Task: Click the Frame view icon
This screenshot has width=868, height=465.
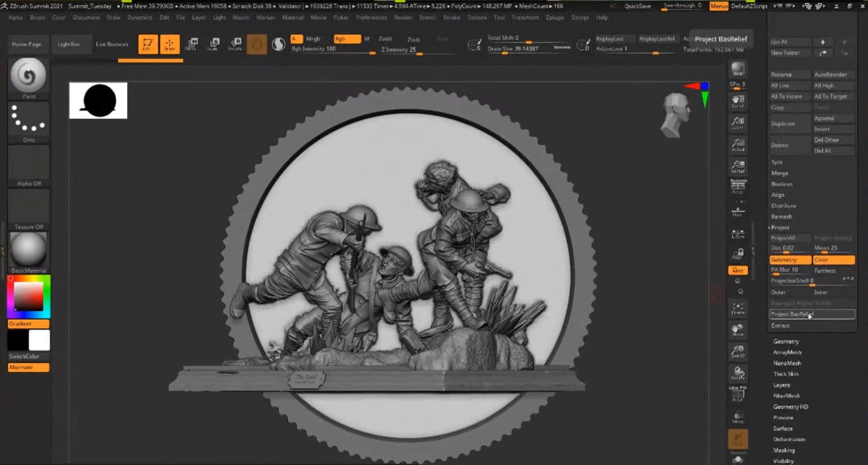Action: (737, 308)
